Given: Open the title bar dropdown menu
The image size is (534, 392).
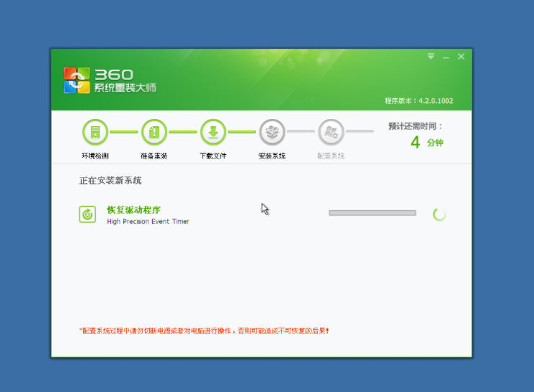Looking at the screenshot, I should tap(431, 56).
